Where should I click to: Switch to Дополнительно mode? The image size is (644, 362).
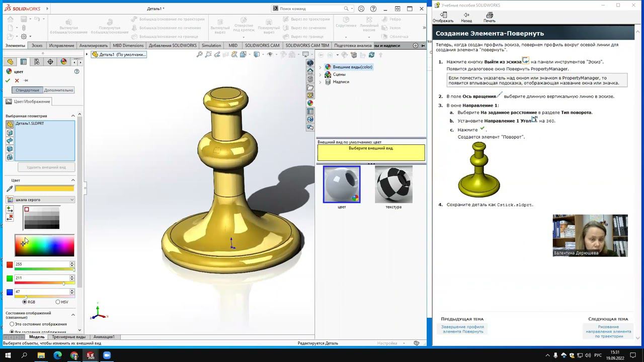tap(59, 90)
